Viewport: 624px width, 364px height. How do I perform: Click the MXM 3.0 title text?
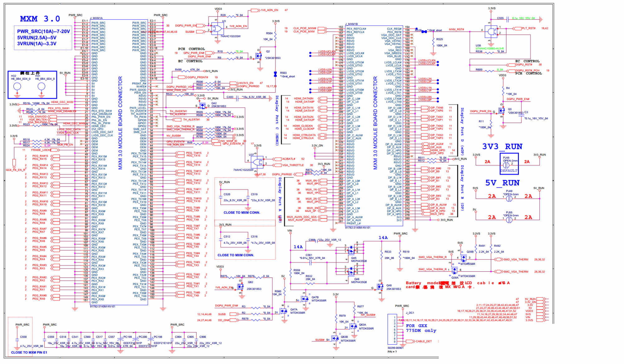tap(40, 19)
